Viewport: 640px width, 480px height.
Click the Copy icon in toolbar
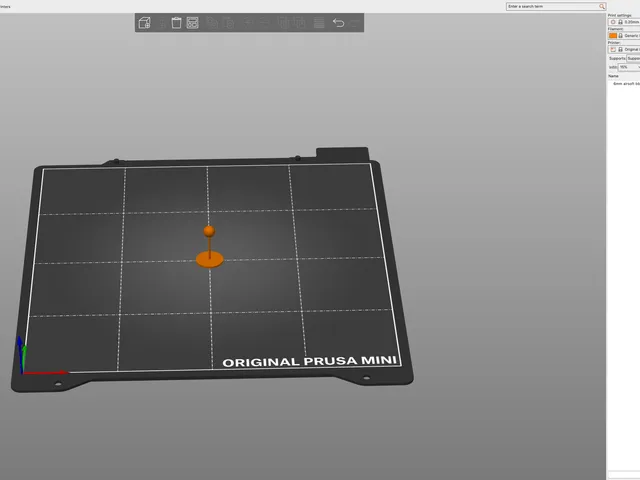coord(212,22)
